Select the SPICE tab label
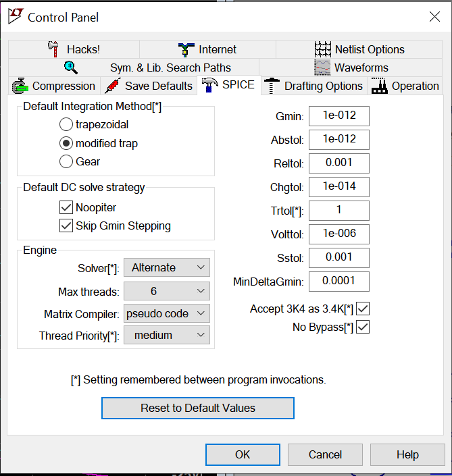Viewport: 452px width, 476px height. click(238, 84)
